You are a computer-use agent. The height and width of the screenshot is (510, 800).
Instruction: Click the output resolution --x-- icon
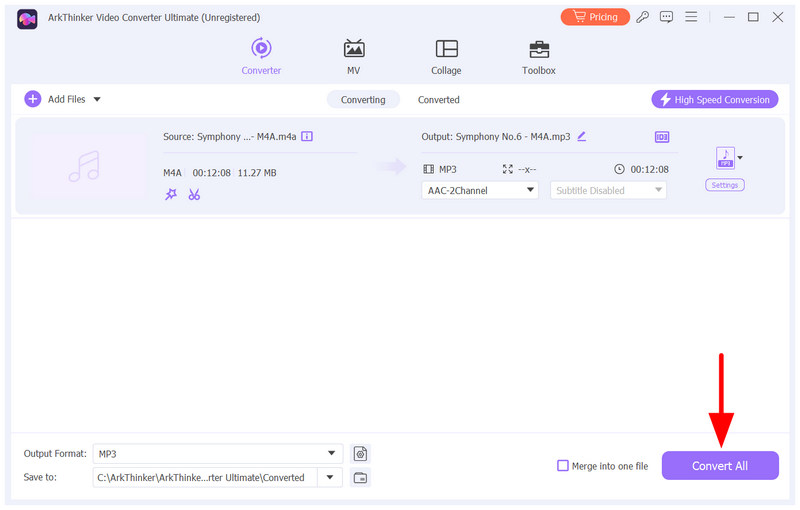(x=508, y=169)
